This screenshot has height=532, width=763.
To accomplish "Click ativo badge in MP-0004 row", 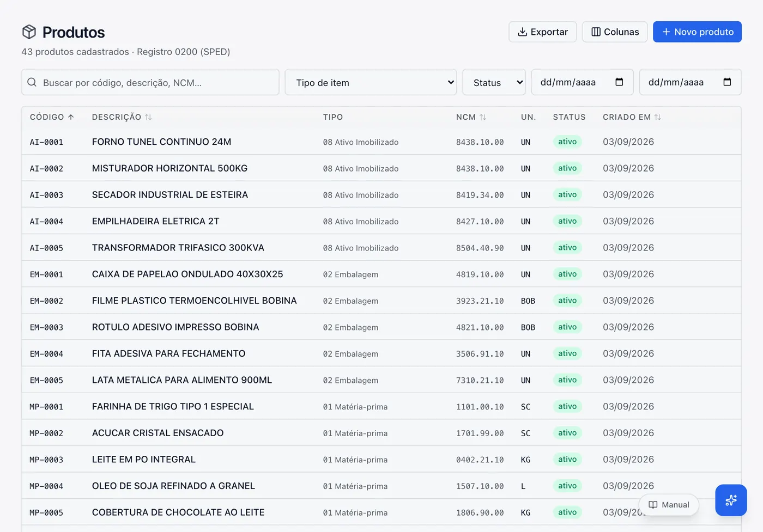I will [x=567, y=486].
